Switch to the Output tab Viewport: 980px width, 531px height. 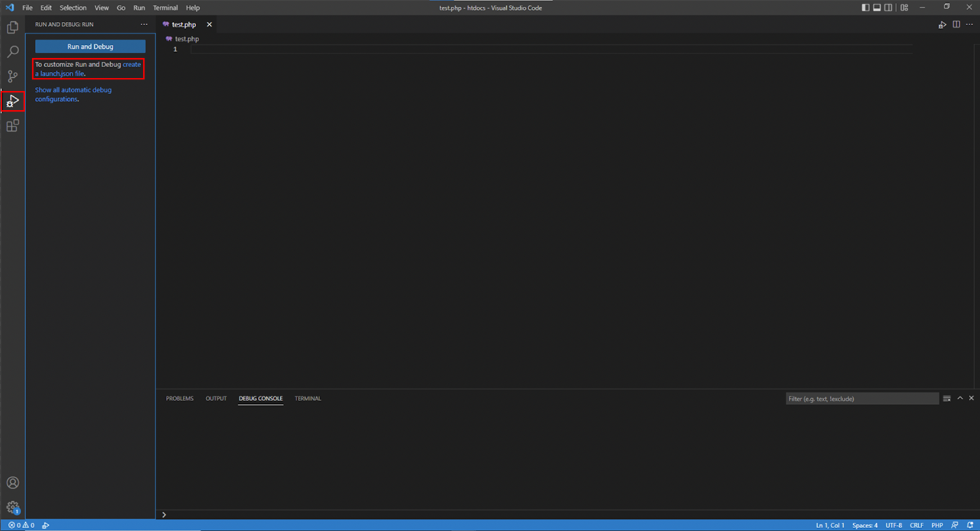point(216,398)
